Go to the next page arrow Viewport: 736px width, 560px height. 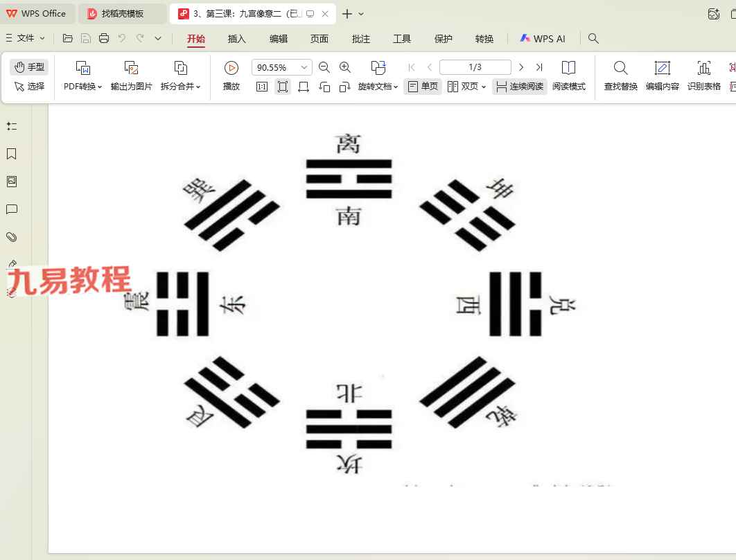521,67
